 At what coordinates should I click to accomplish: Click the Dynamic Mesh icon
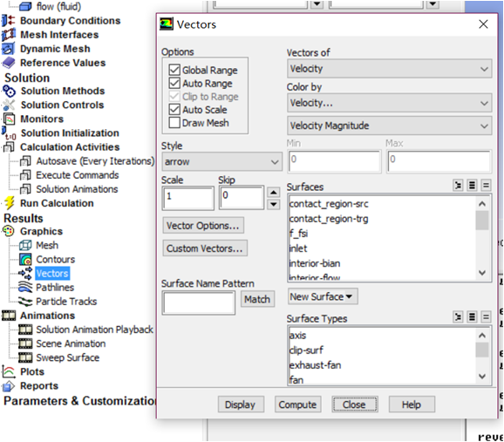pos(9,49)
